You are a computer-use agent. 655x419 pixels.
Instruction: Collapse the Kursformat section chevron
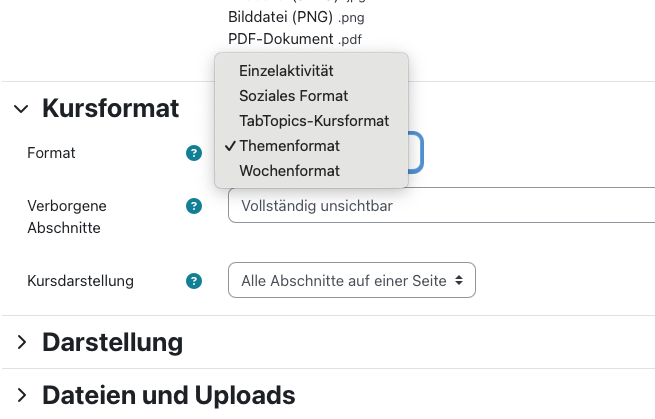click(x=22, y=109)
